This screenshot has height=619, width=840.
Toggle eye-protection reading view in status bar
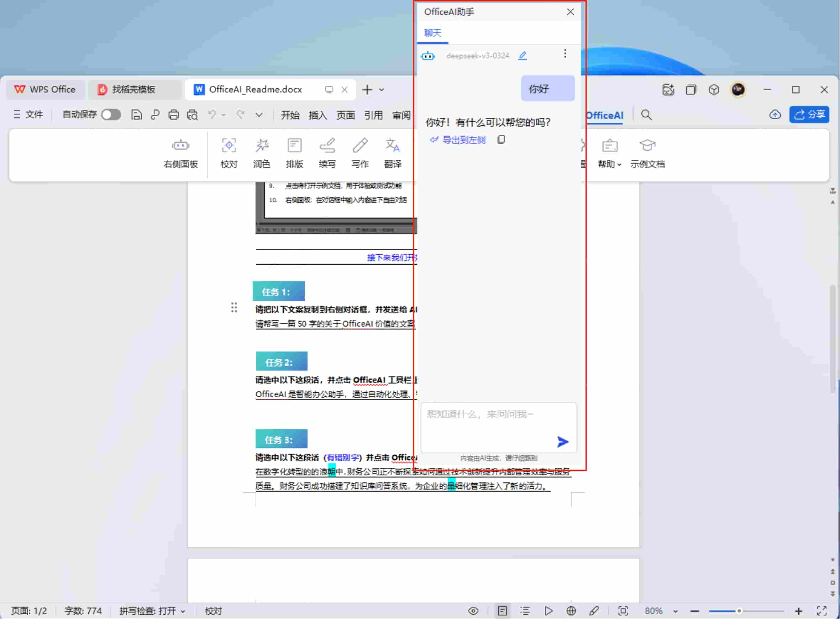pos(474,610)
